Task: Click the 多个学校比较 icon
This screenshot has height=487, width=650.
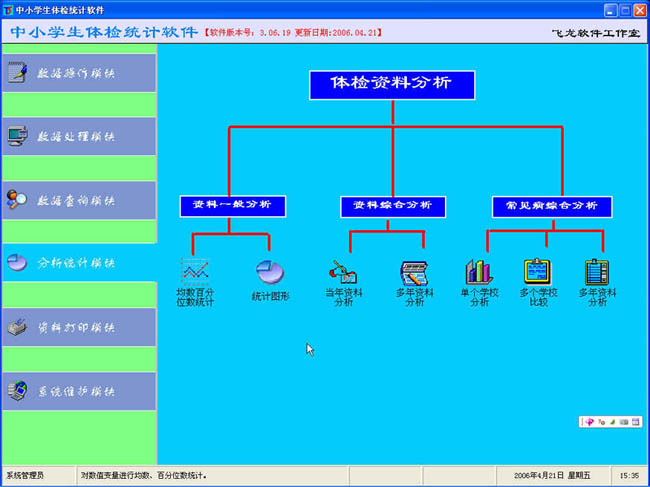Action: (x=538, y=272)
